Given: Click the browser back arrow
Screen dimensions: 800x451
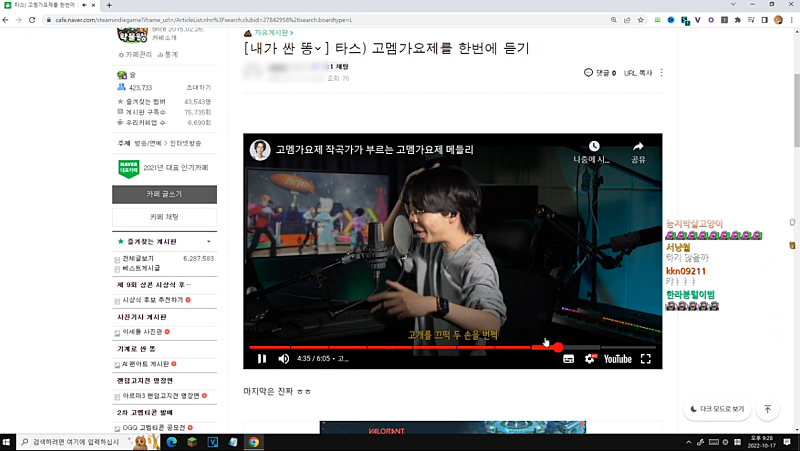Looking at the screenshot, I should click(6, 20).
